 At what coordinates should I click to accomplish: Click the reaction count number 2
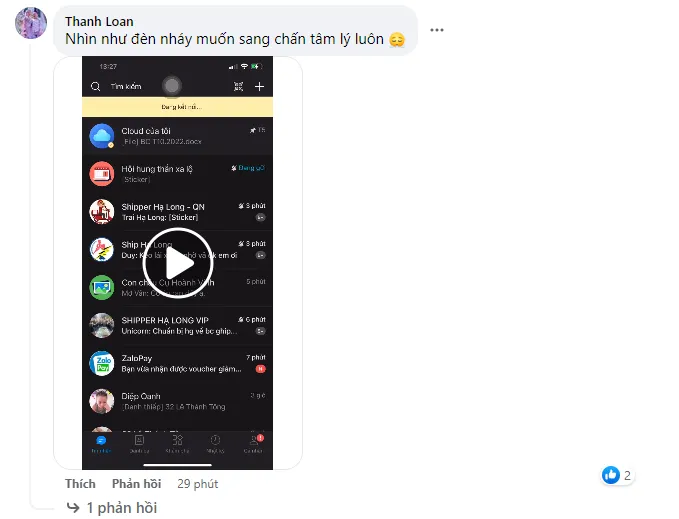click(627, 476)
